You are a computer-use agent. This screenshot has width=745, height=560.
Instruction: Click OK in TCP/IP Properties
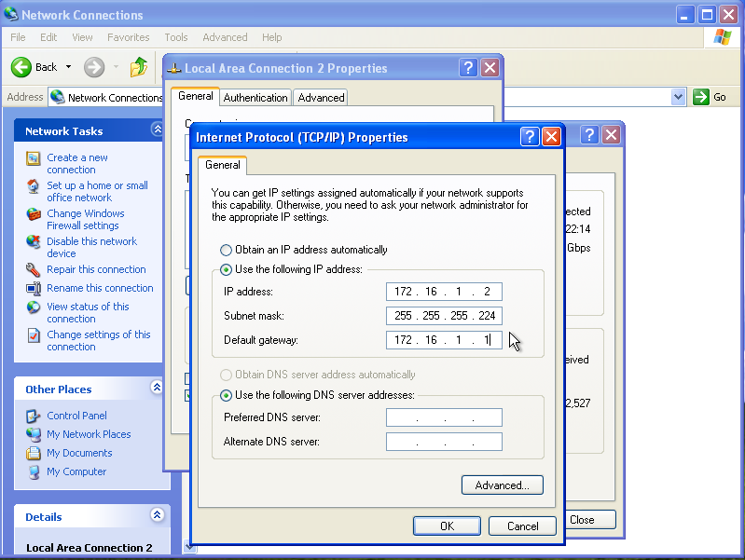(448, 526)
